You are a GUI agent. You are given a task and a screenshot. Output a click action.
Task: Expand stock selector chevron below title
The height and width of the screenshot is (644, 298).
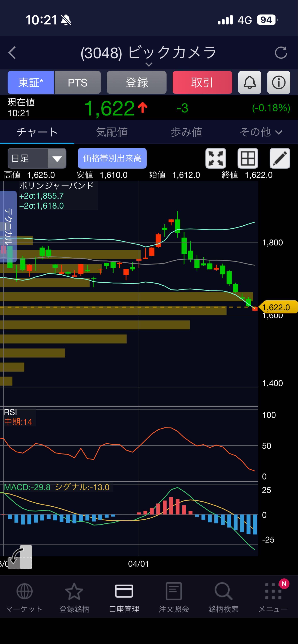click(x=149, y=65)
